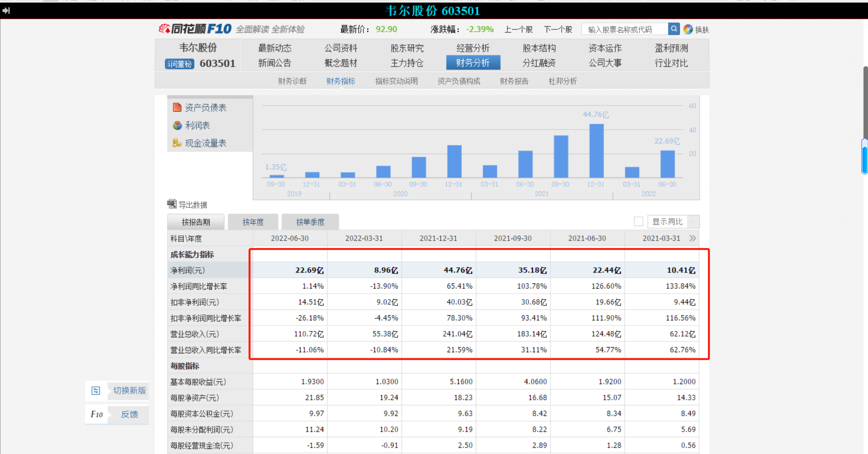Click the F10 feedback icon

[97, 414]
